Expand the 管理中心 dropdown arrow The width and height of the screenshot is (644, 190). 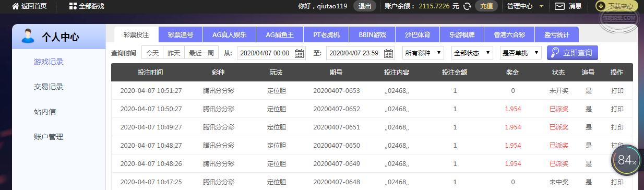tap(541, 6)
